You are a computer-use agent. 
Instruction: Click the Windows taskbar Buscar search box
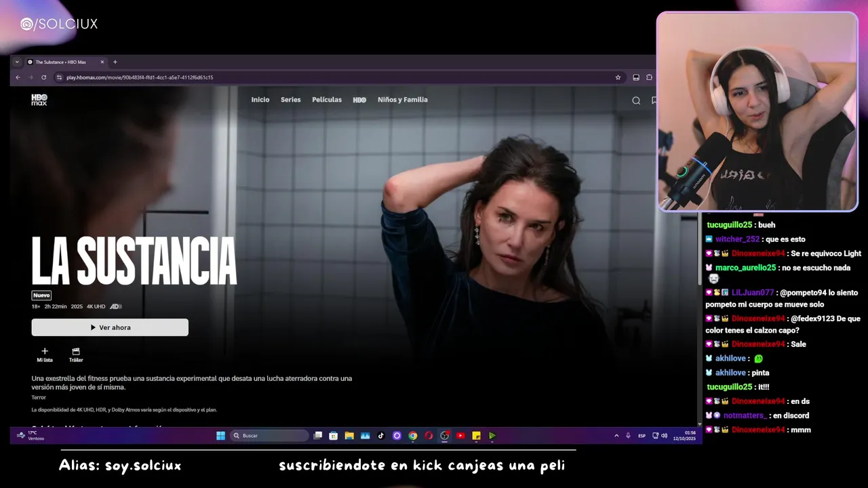tap(269, 436)
